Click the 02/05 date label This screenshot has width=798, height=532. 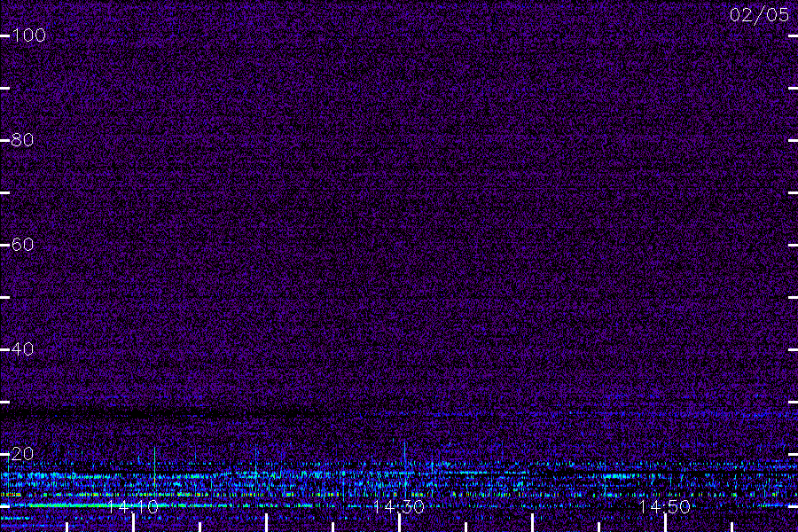[759, 15]
